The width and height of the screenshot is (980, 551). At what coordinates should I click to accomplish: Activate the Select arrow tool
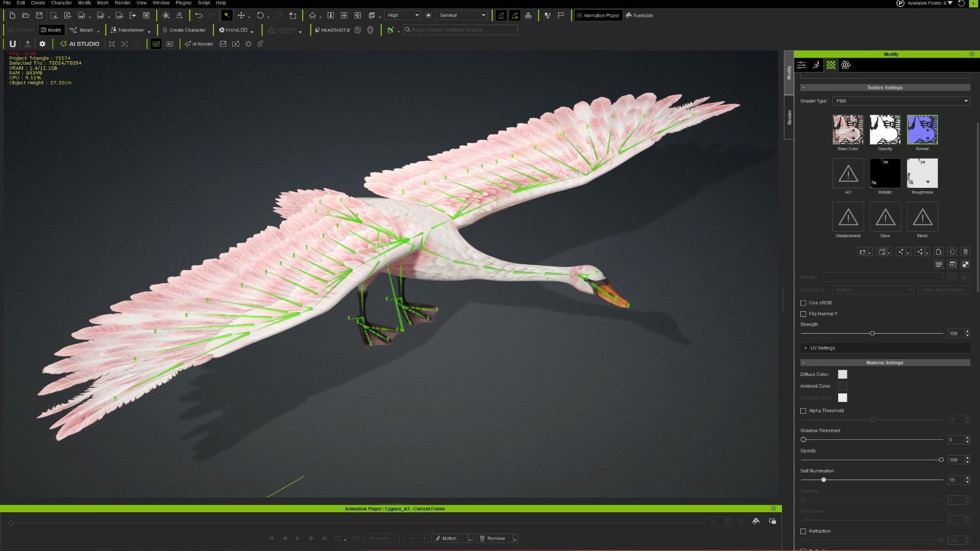[x=227, y=15]
